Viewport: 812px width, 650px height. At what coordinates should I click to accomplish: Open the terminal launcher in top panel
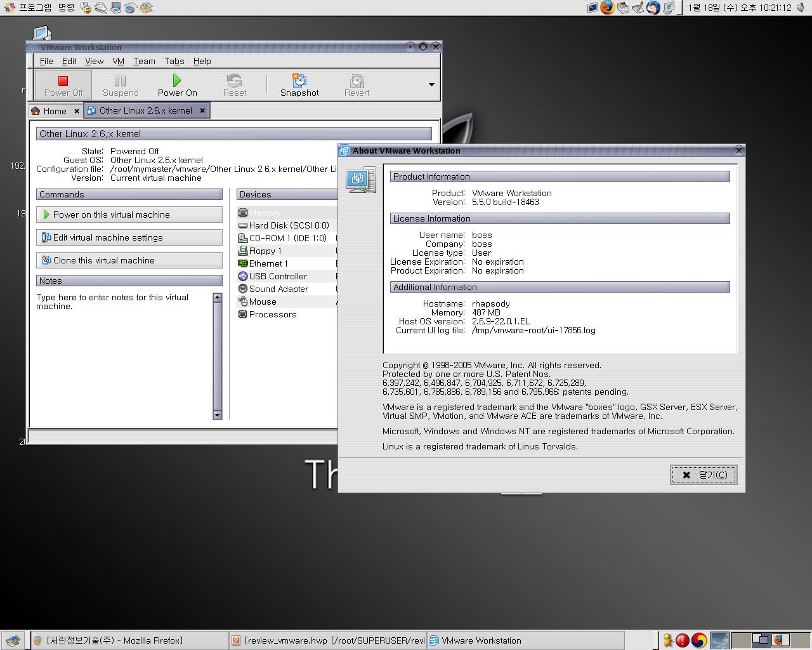click(593, 8)
